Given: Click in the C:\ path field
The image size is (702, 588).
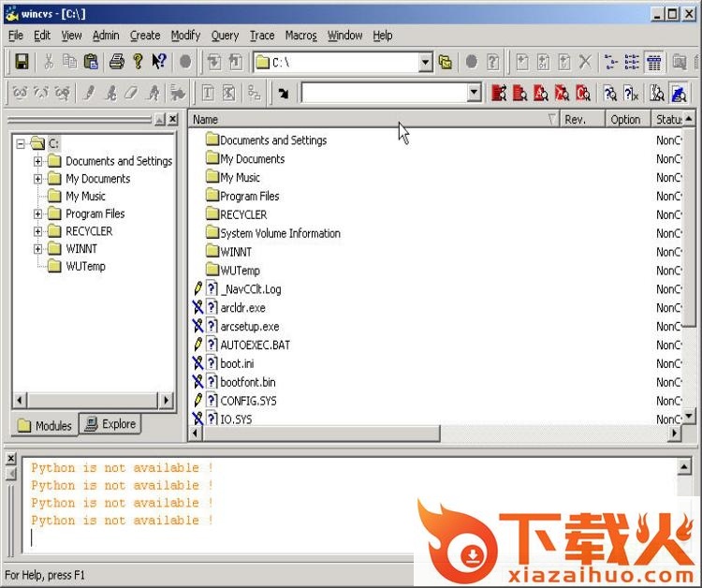Looking at the screenshot, I should tap(337, 62).
